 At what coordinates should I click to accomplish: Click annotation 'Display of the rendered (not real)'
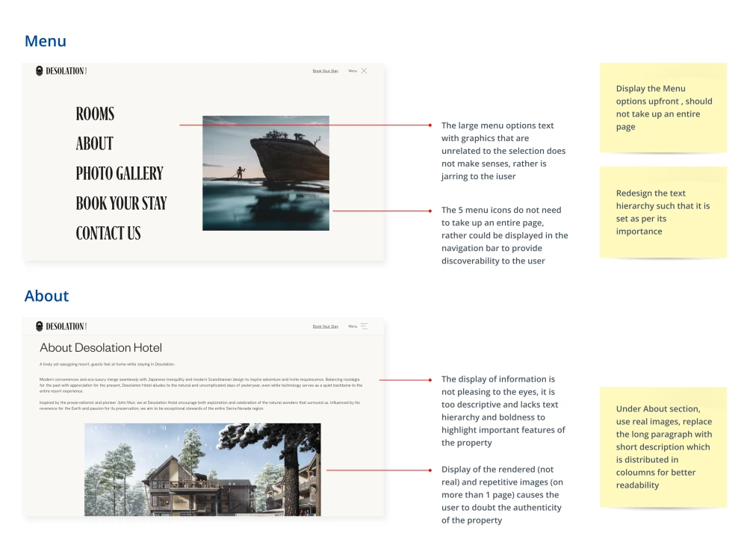coord(502,495)
